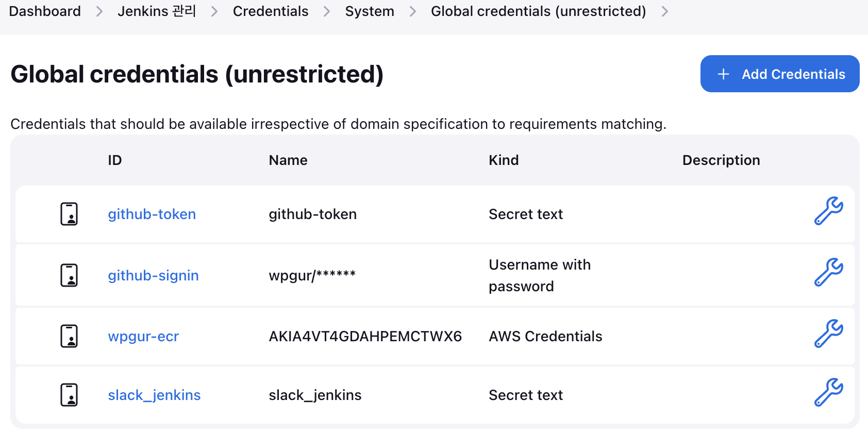Click wrench icon for wpgur-ecr credential
Viewport: 868px width, 433px height.
coord(828,334)
